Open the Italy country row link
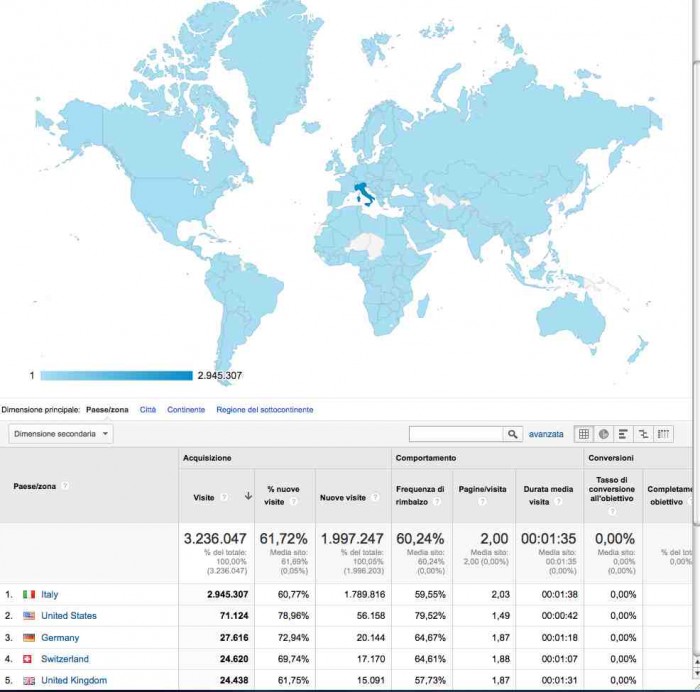This screenshot has height=692, width=700. (49, 594)
